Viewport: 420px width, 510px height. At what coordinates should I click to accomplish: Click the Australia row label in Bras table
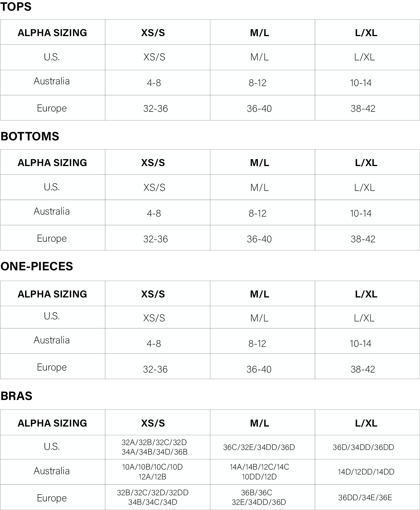point(52,471)
